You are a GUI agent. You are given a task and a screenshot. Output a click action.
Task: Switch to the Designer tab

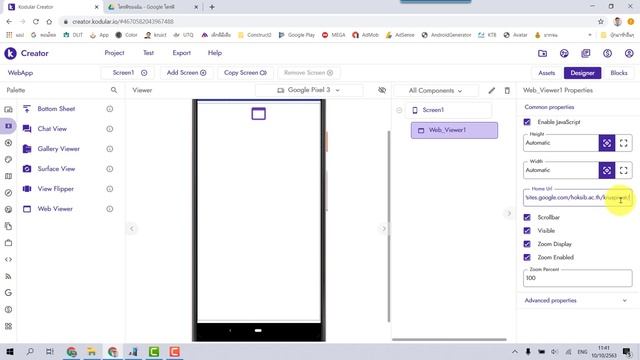(582, 73)
